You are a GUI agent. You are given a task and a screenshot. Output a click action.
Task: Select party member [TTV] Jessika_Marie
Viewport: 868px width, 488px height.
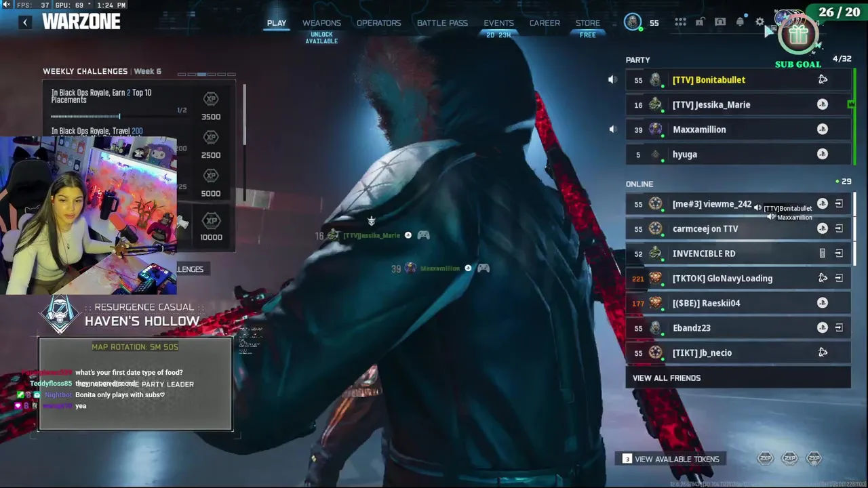tap(738, 104)
